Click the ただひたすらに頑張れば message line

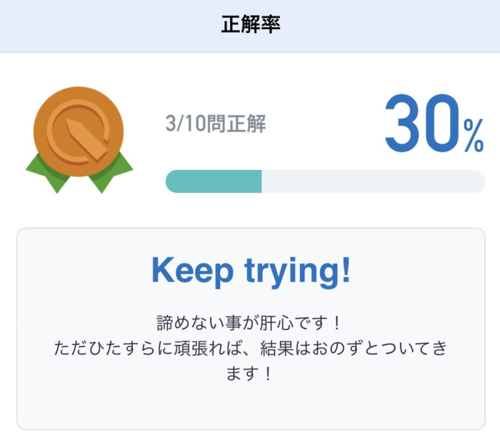point(251,348)
